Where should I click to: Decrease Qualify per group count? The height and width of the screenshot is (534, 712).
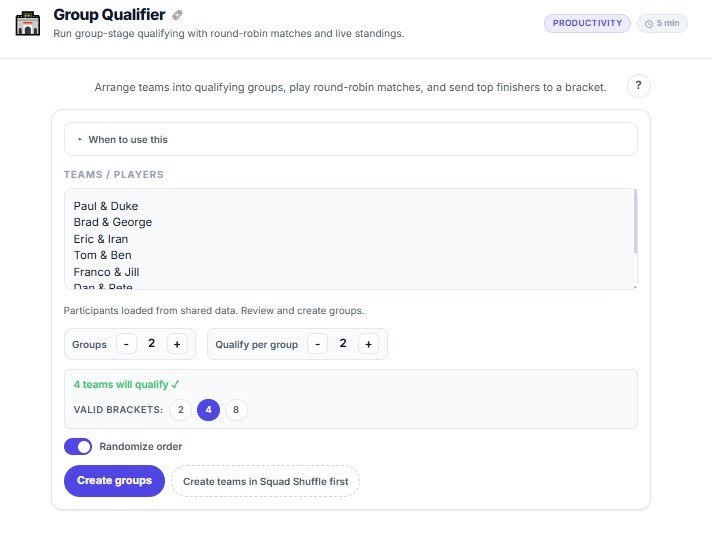pyautogui.click(x=317, y=344)
